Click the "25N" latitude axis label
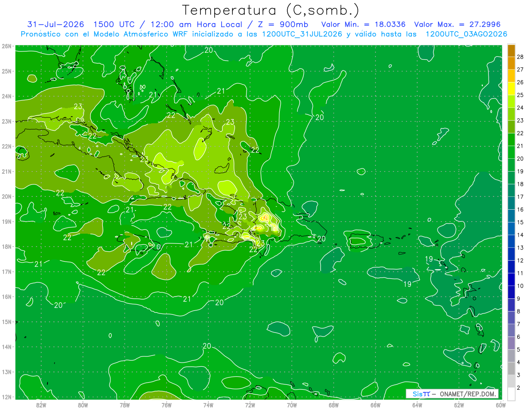Screen dimensions: 532x411 pos(7,71)
